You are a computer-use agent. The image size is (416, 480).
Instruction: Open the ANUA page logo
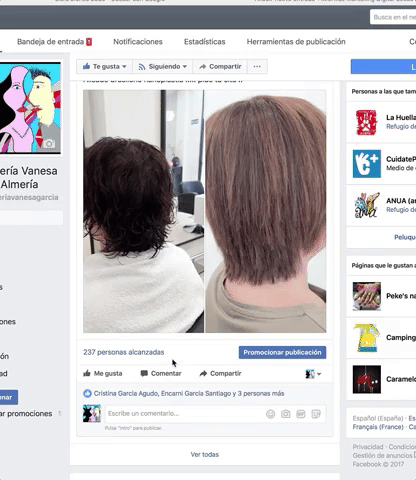pos(367,205)
